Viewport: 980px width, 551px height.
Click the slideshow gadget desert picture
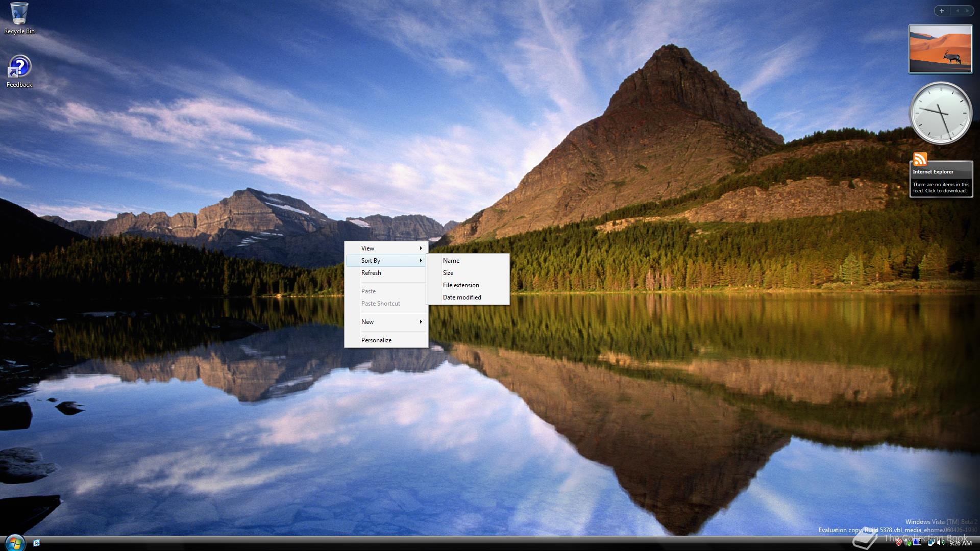940,49
